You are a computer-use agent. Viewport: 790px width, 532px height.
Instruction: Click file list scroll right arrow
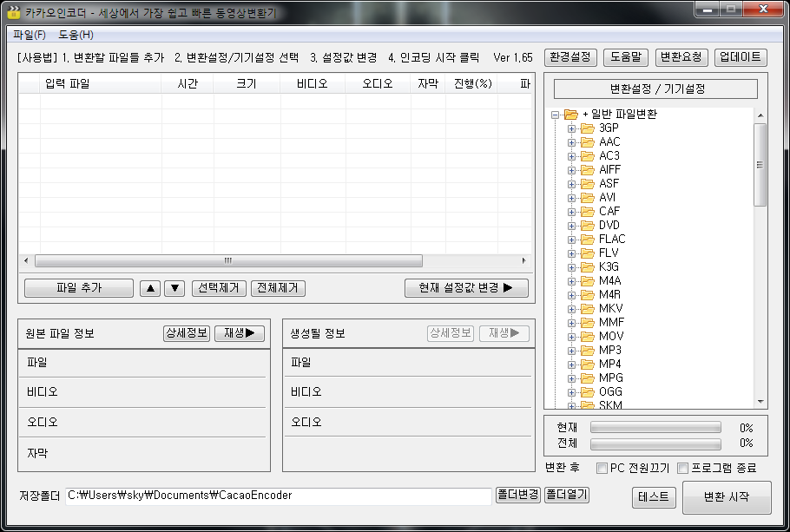tap(524, 261)
